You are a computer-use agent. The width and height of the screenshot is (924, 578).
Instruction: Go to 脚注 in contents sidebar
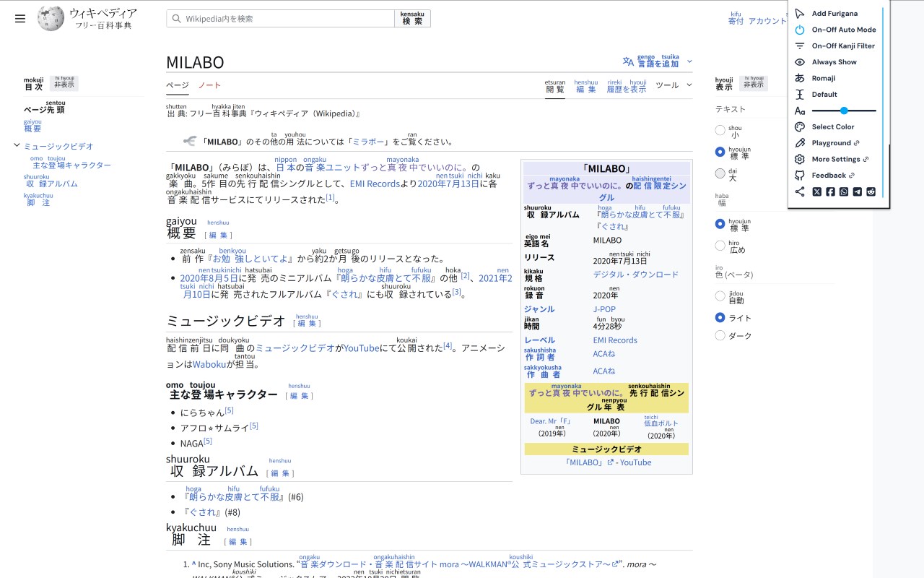click(38, 199)
